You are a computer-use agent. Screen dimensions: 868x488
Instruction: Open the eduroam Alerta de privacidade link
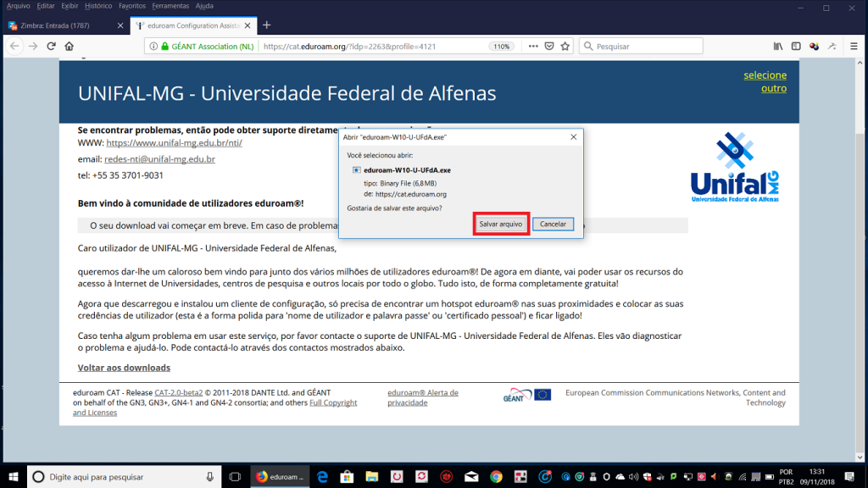pyautogui.click(x=423, y=398)
